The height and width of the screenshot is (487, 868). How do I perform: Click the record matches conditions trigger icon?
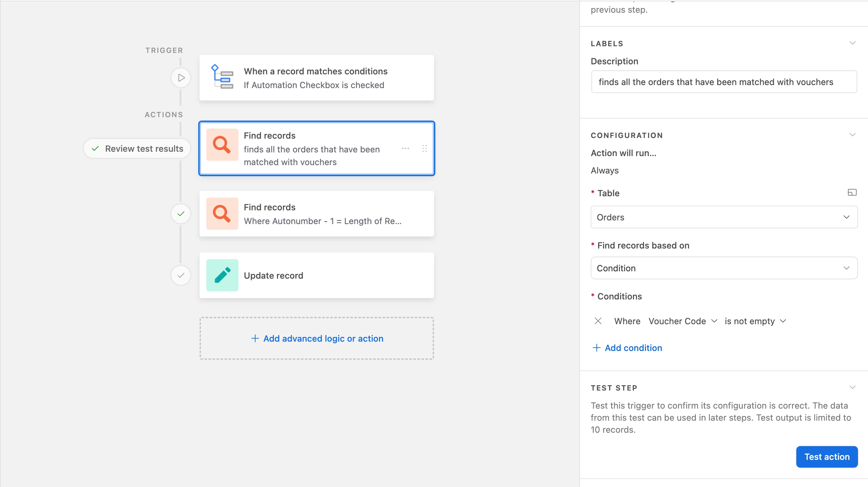tap(222, 77)
